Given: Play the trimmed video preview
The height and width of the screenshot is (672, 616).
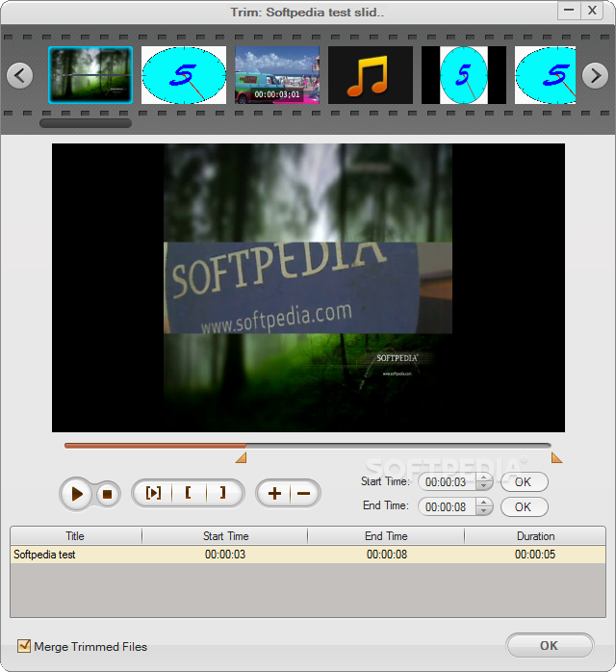Looking at the screenshot, I should tap(76, 494).
